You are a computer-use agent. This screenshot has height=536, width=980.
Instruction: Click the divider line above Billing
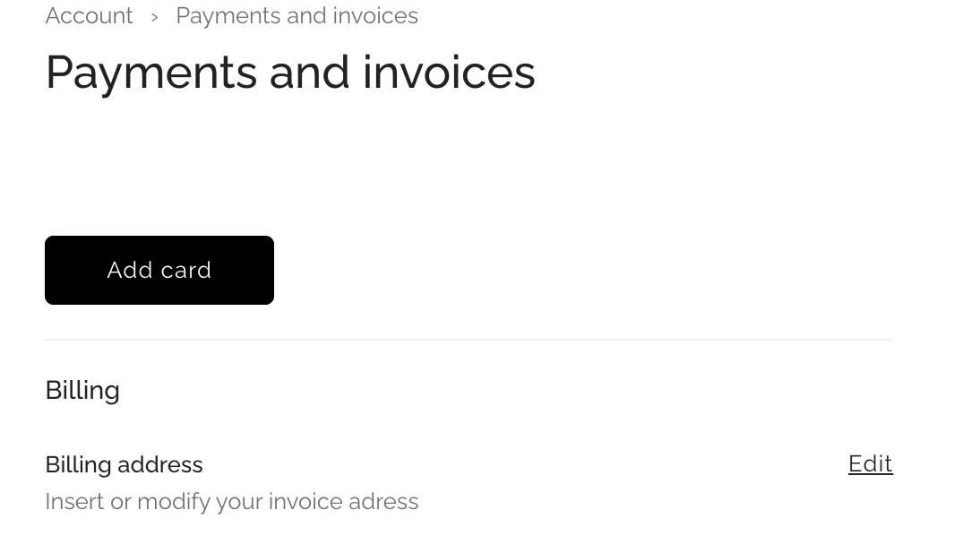[469, 340]
